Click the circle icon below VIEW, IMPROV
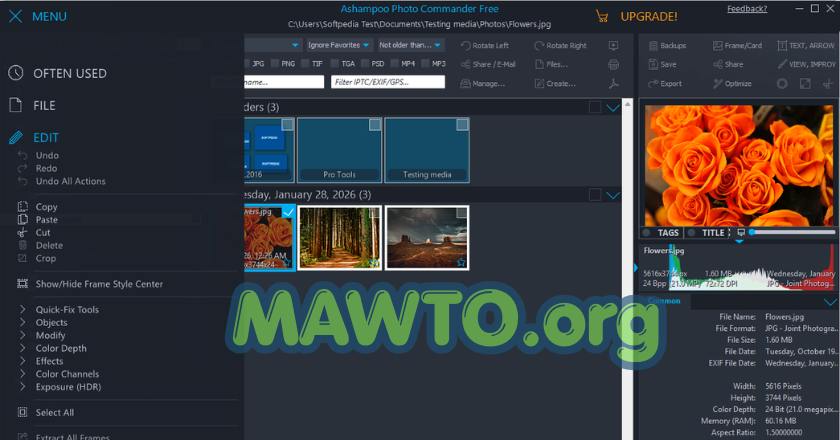 [782, 84]
